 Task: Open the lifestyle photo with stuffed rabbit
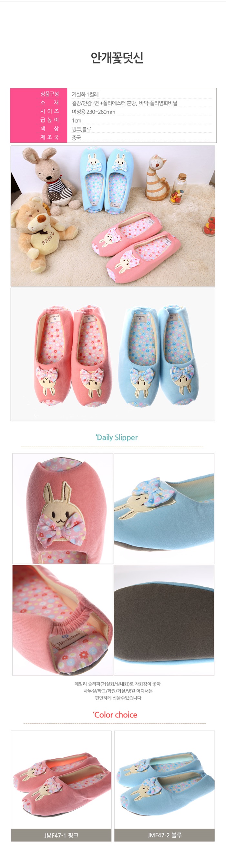(113, 216)
